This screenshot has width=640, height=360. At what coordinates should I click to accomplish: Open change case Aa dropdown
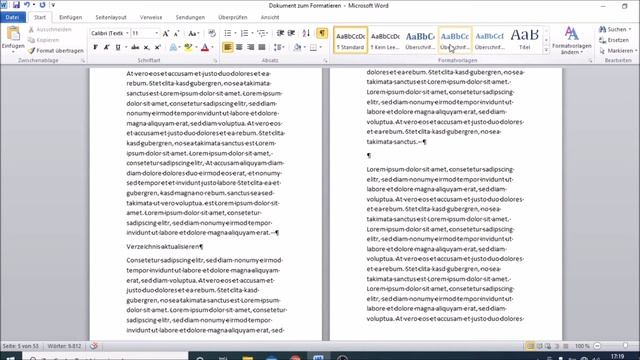193,33
